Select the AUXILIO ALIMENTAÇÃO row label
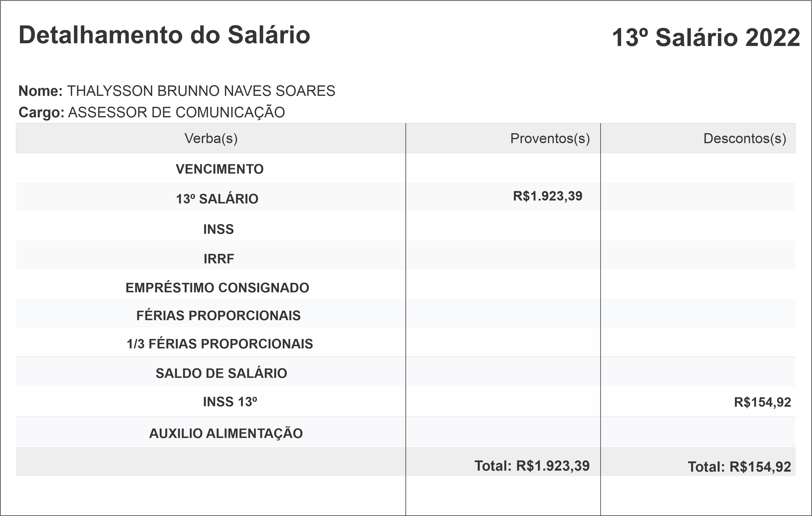812x516 pixels. tap(226, 434)
